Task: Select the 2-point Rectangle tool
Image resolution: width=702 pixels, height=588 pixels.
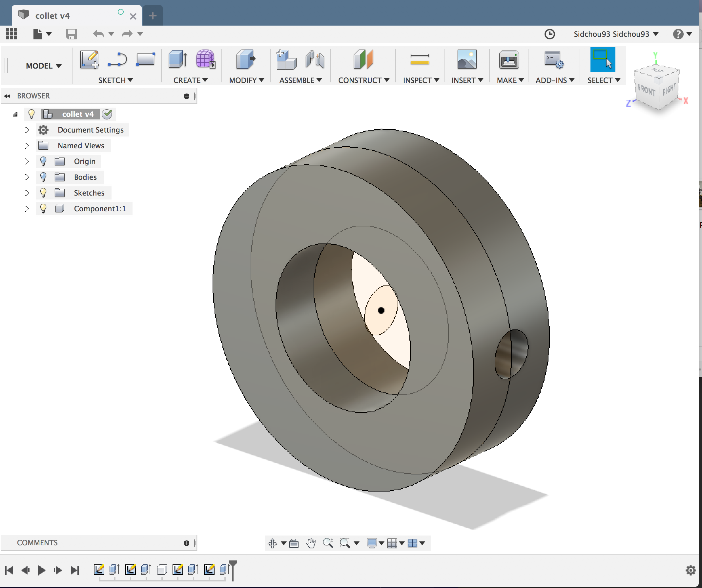Action: click(x=145, y=59)
